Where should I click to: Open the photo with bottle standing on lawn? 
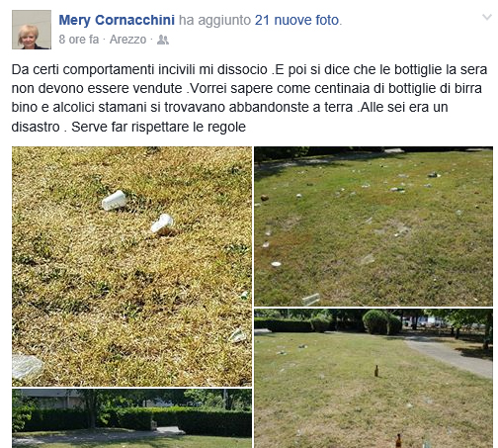pyautogui.click(x=373, y=379)
